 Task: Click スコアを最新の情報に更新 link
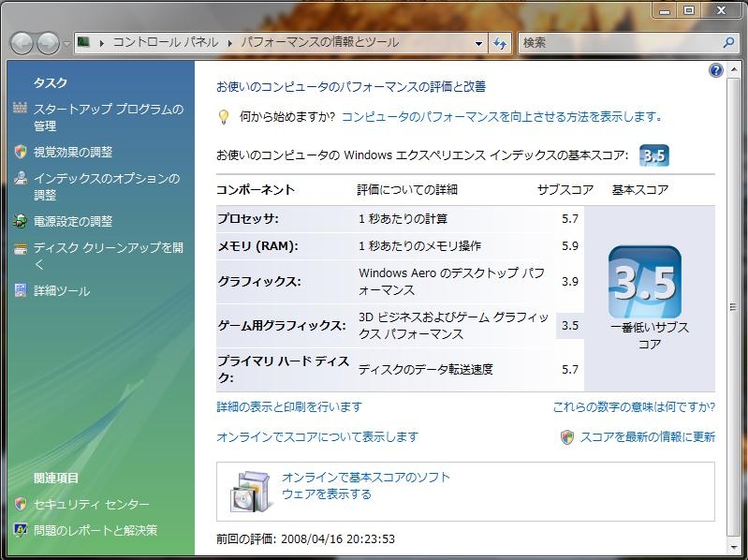(647, 436)
